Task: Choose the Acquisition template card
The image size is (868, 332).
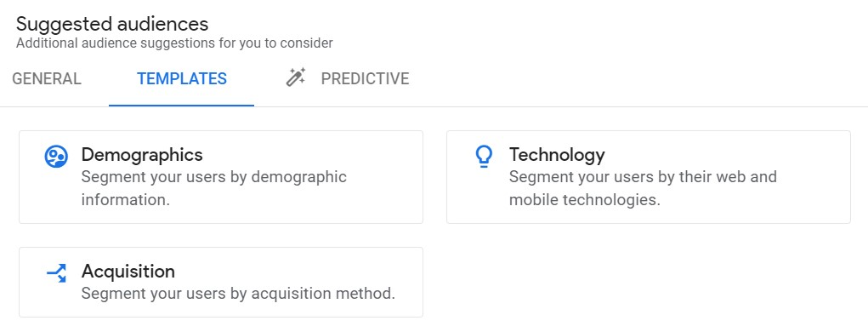Action: pos(221,282)
